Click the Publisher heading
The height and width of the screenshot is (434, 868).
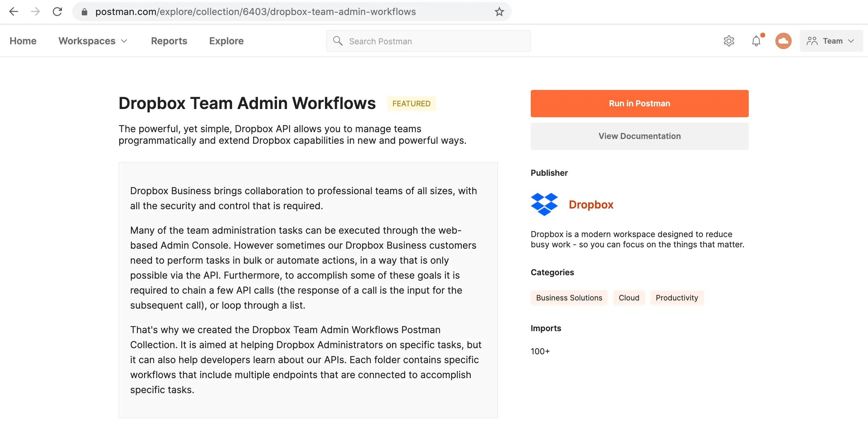pos(549,173)
